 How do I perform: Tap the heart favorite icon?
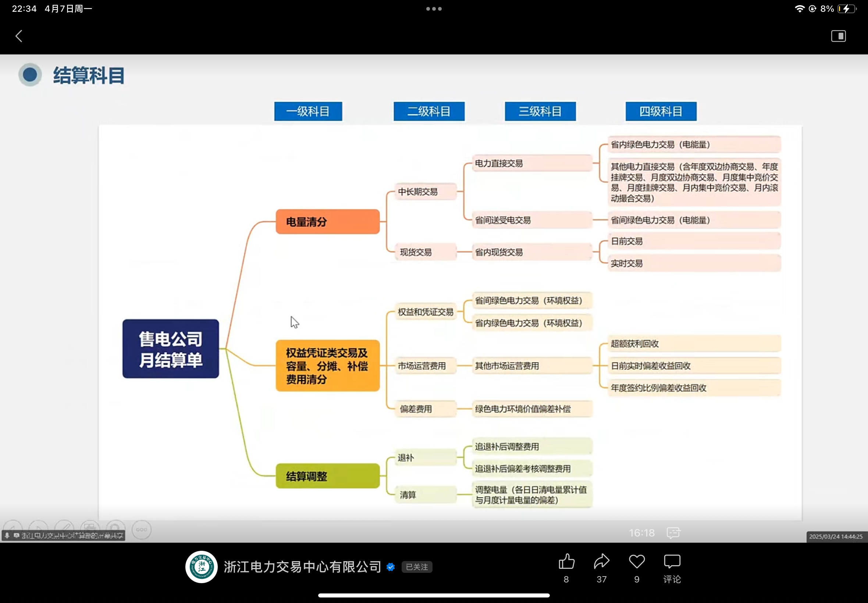(x=637, y=562)
